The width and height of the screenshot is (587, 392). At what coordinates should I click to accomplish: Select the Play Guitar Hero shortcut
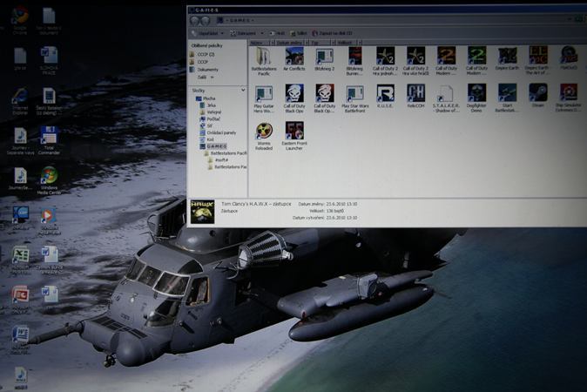click(x=264, y=98)
